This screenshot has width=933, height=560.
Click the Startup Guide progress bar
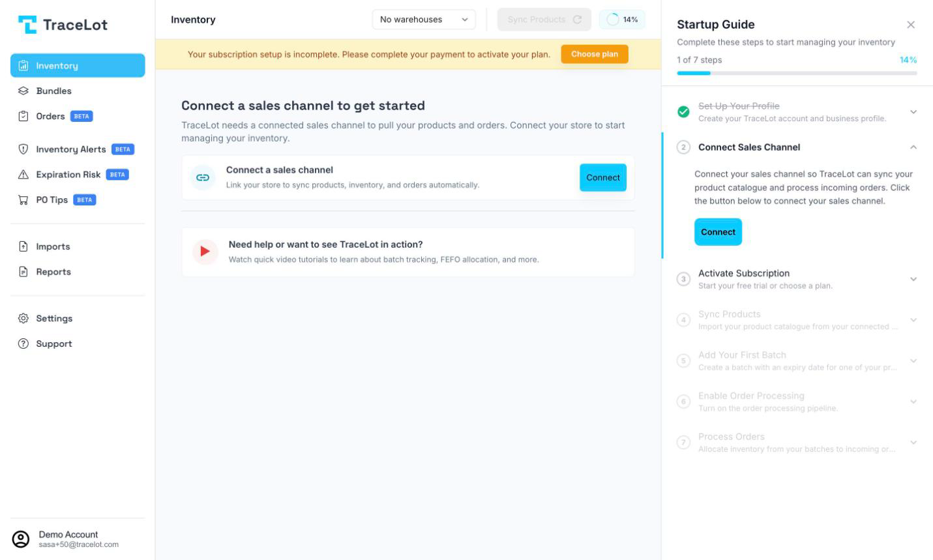[797, 73]
